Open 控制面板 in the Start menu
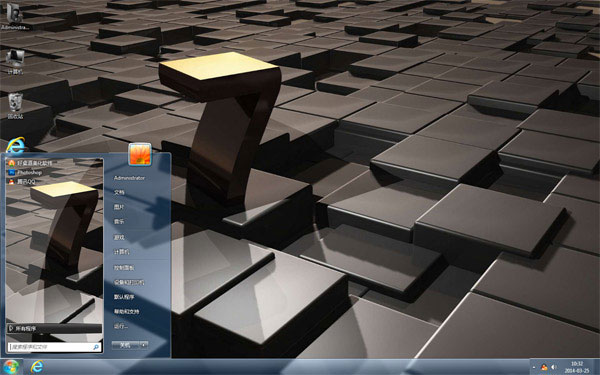 (124, 267)
